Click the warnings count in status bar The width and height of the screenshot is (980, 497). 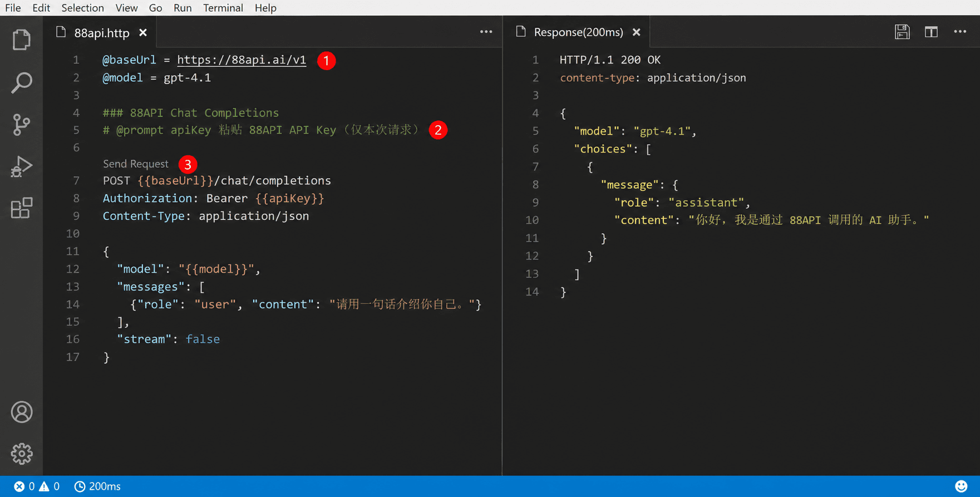[x=49, y=486]
